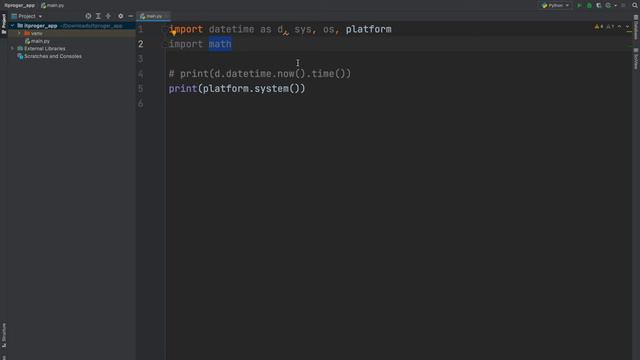Click the word datetime on line 1
Viewport: 640px width, 360px height.
click(231, 29)
